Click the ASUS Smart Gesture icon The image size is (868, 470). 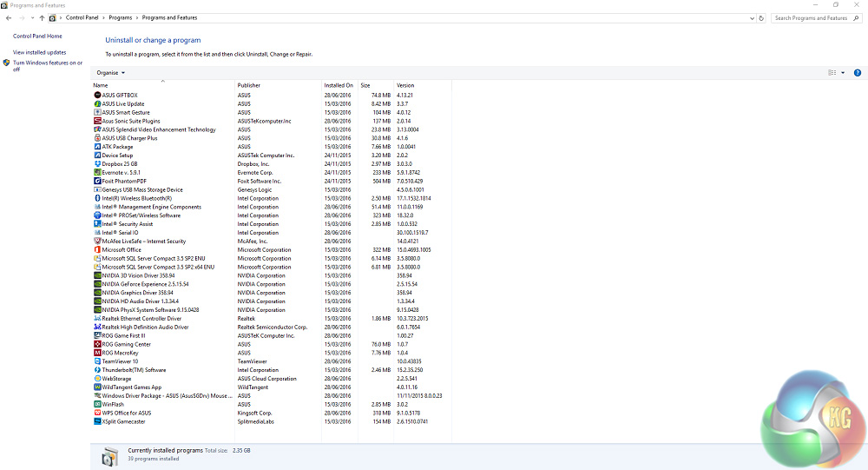tap(97, 113)
